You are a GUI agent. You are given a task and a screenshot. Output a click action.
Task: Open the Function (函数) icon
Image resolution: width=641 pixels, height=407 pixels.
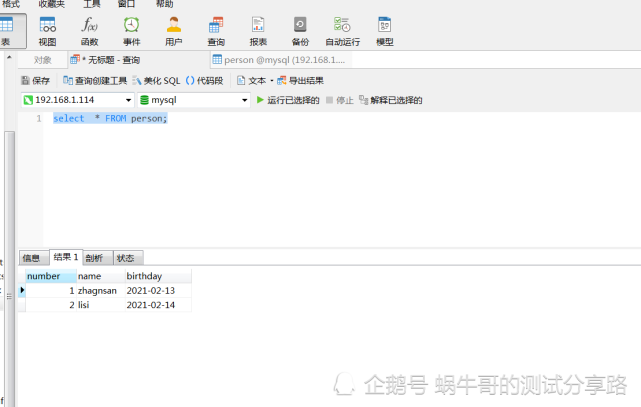pos(90,31)
